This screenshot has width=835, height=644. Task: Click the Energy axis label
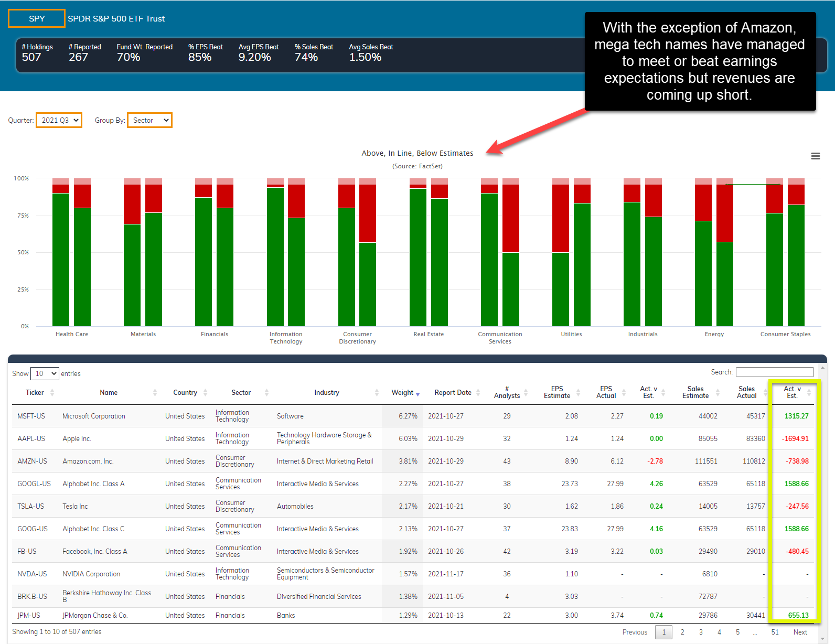click(714, 334)
